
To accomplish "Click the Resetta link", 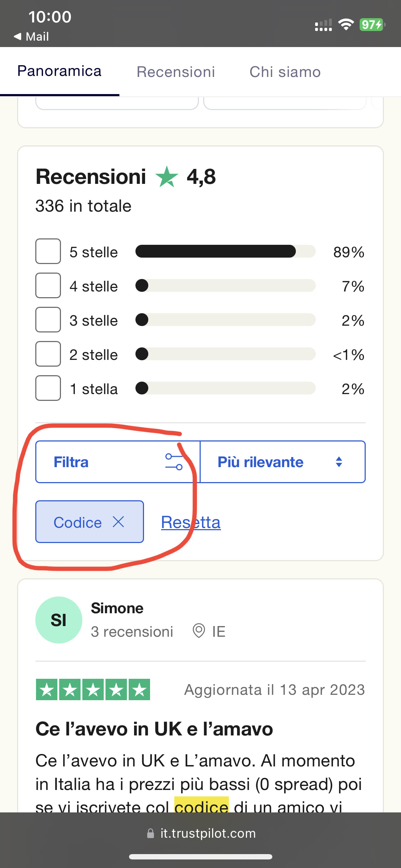I will click(x=191, y=522).
